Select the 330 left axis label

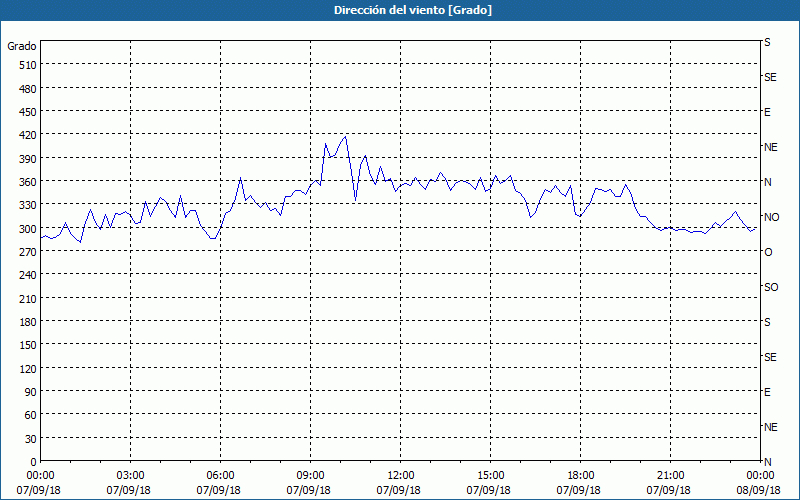tap(28, 205)
